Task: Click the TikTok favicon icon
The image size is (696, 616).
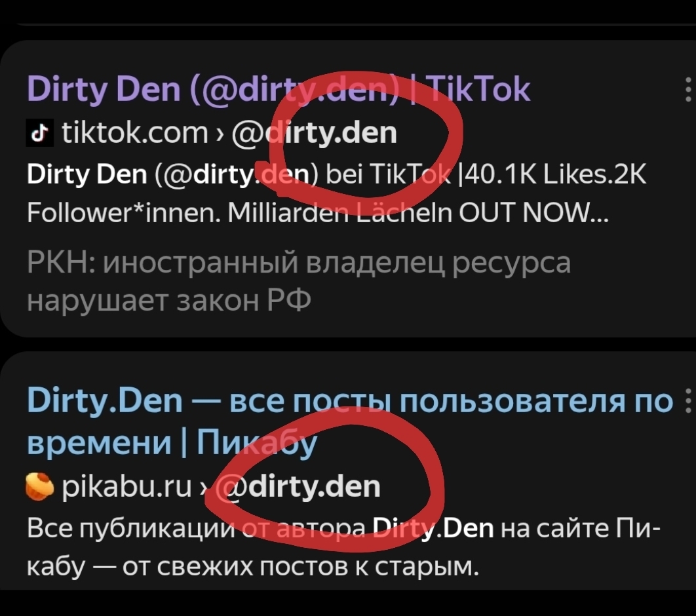Action: (40, 132)
